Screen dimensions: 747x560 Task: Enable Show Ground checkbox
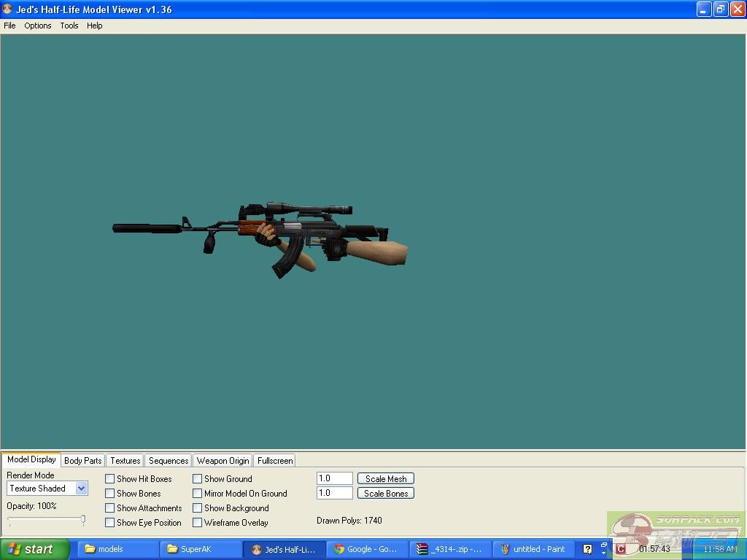(197, 479)
